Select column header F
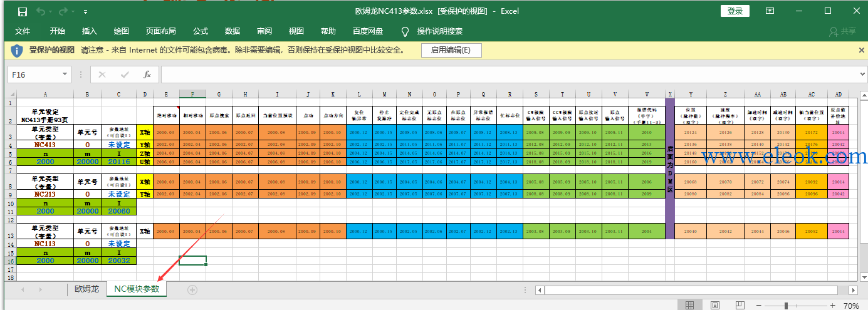 (192, 94)
